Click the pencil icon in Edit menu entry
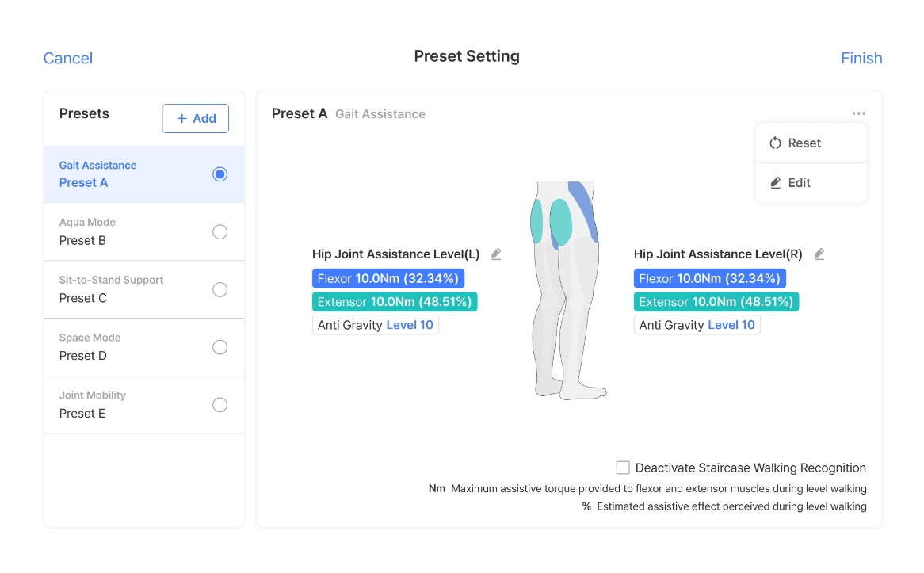This screenshot has height=573, width=924. click(x=776, y=183)
